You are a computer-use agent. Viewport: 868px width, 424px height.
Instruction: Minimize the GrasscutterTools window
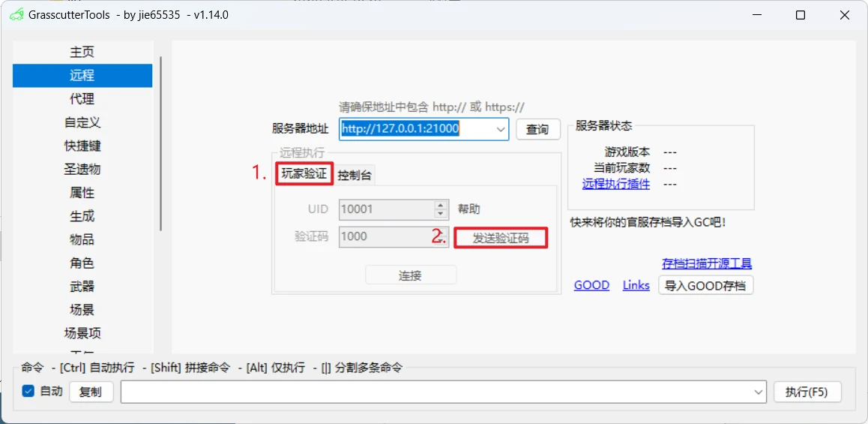coord(756,15)
